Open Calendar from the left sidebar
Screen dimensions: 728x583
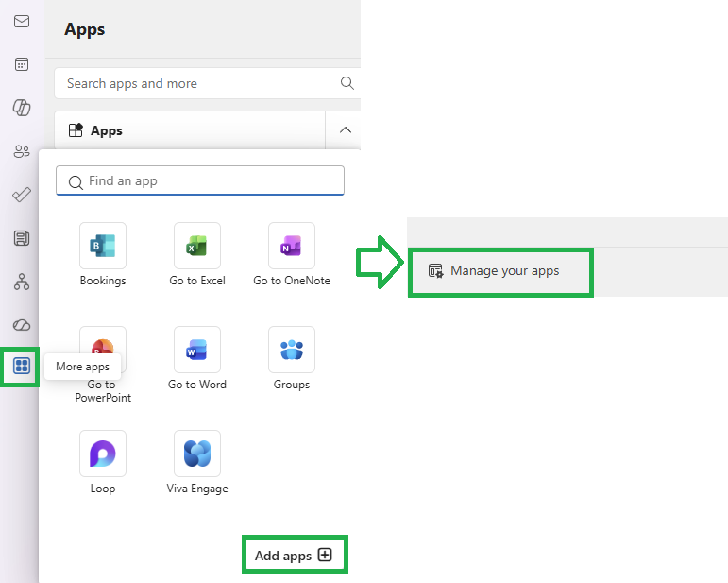pyautogui.click(x=22, y=64)
